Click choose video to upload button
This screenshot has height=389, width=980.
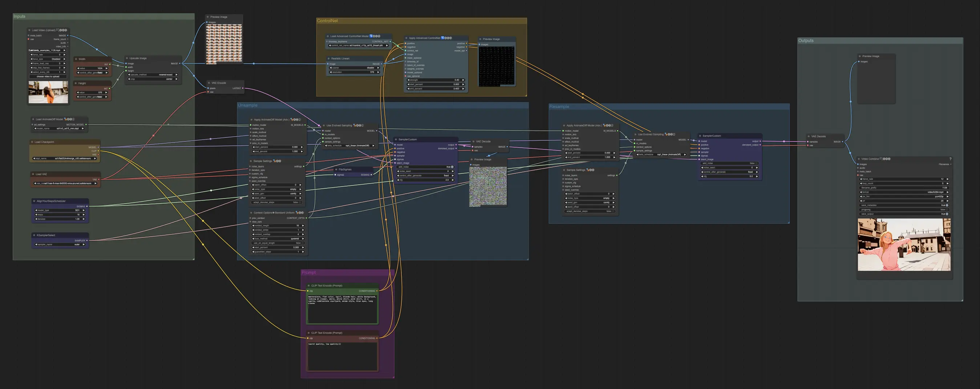pos(48,76)
